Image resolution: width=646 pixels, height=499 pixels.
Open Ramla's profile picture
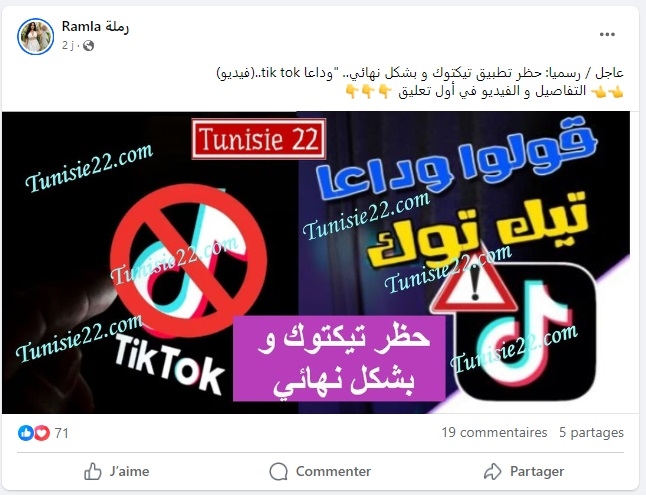coord(35,36)
